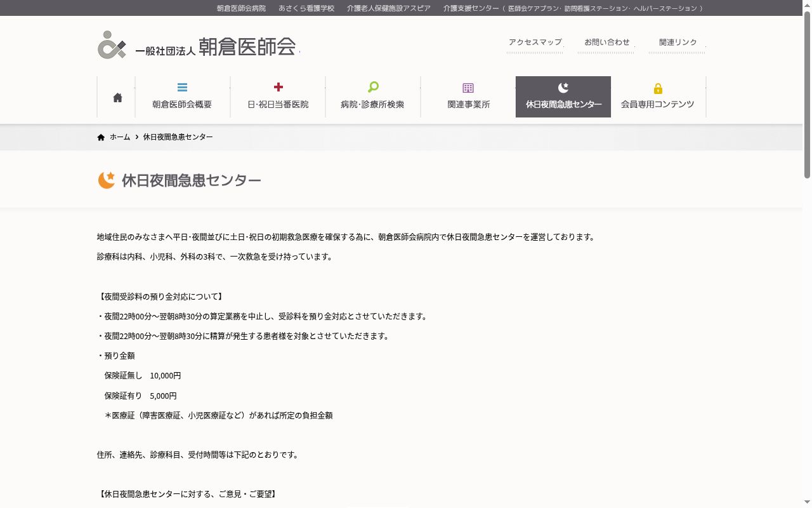Open the 関連リンク link
Viewport: 812px width, 508px height.
[x=678, y=42]
